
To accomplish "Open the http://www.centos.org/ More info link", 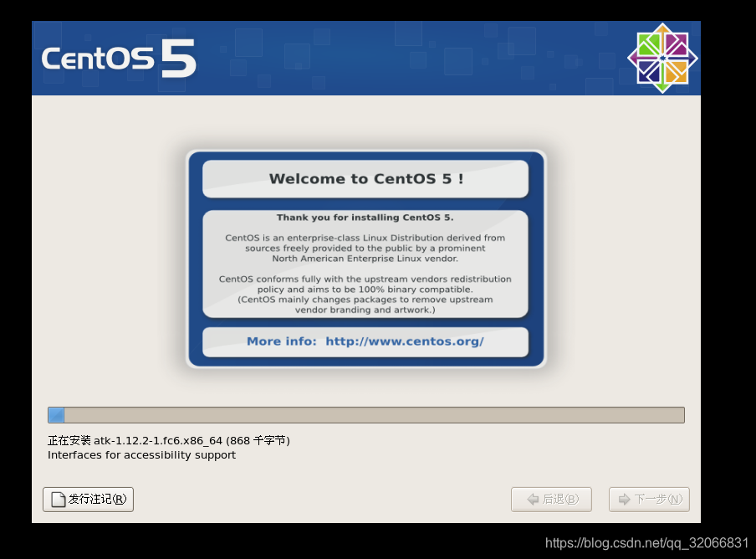I will pos(405,341).
